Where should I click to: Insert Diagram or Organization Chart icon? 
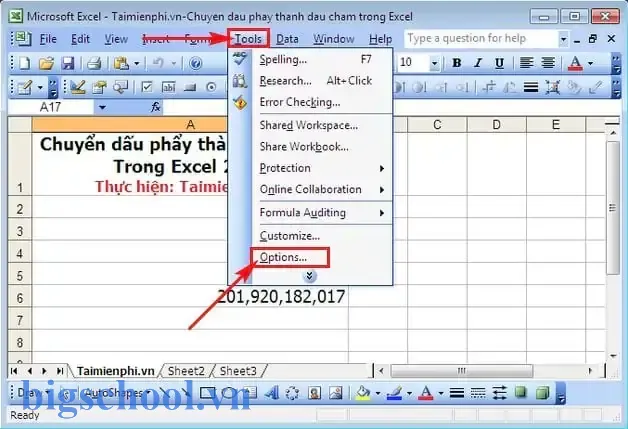tap(292, 393)
